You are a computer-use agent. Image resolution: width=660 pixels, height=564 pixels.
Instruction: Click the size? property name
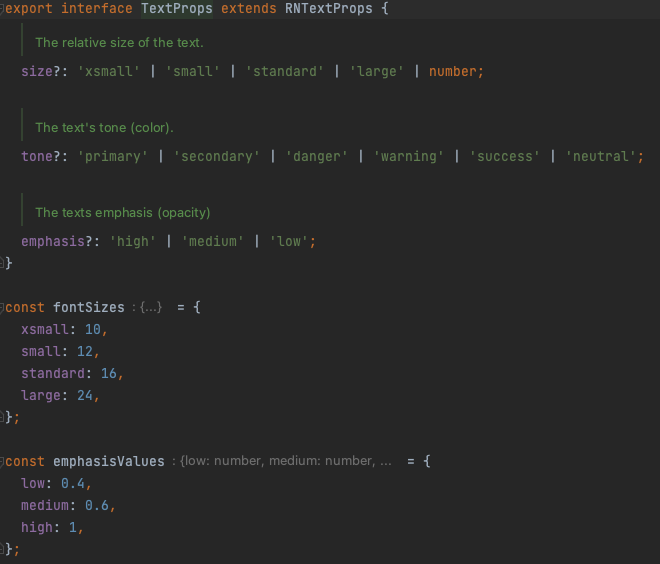37,71
